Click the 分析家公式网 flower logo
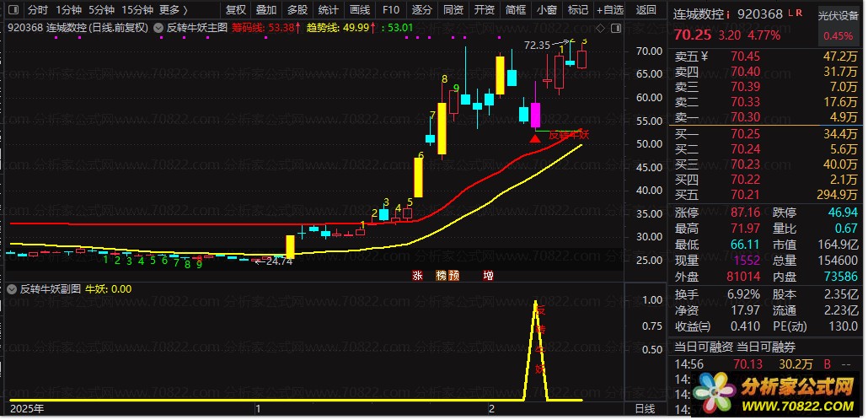The width and height of the screenshot is (868, 420). click(x=714, y=390)
